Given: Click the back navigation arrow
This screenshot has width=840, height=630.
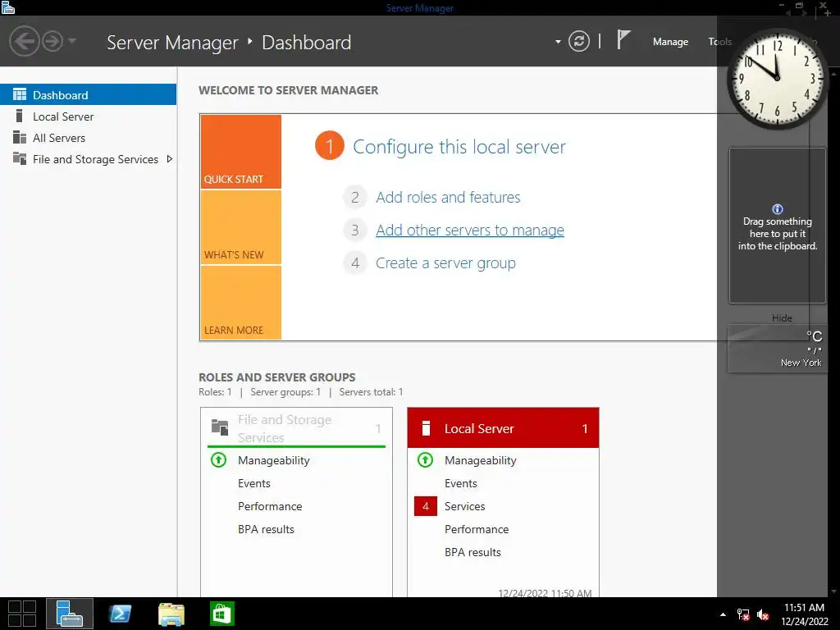Looking at the screenshot, I should click(x=24, y=41).
